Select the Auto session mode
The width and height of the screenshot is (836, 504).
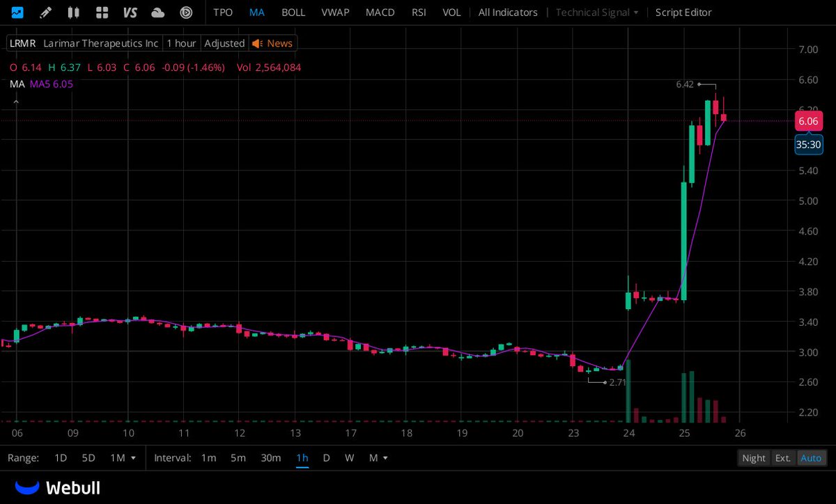coord(812,458)
